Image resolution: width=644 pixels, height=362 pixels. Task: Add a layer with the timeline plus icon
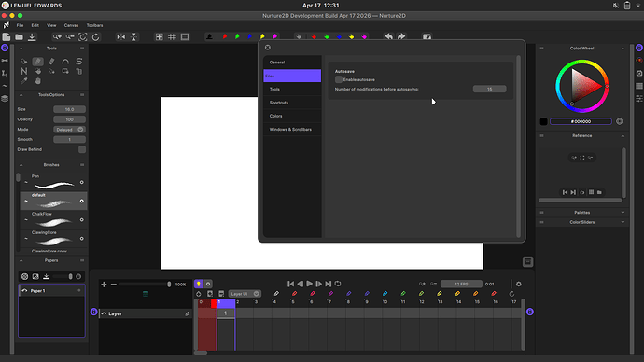point(104,285)
